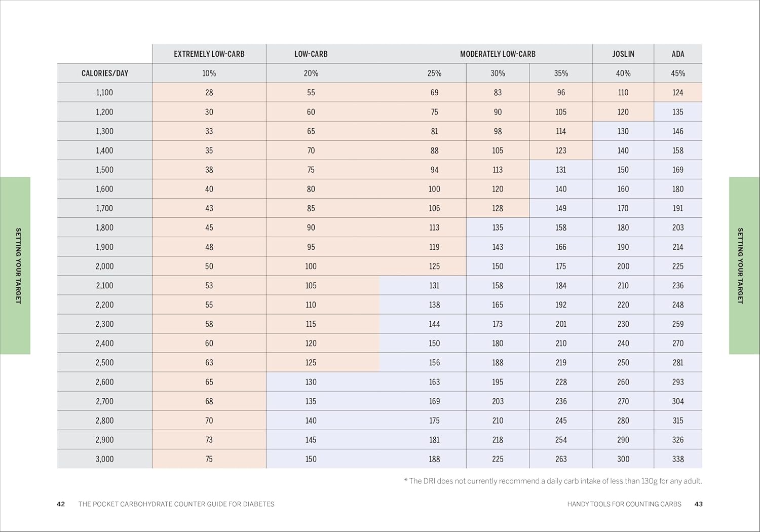Click the 'ADA' column header
760x532 pixels.
(677, 54)
